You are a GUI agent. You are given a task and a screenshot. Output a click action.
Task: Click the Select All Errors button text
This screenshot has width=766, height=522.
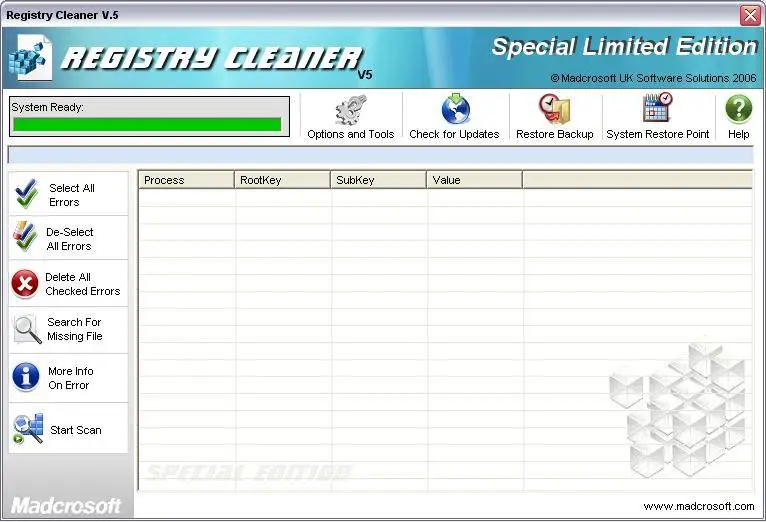[72, 195]
